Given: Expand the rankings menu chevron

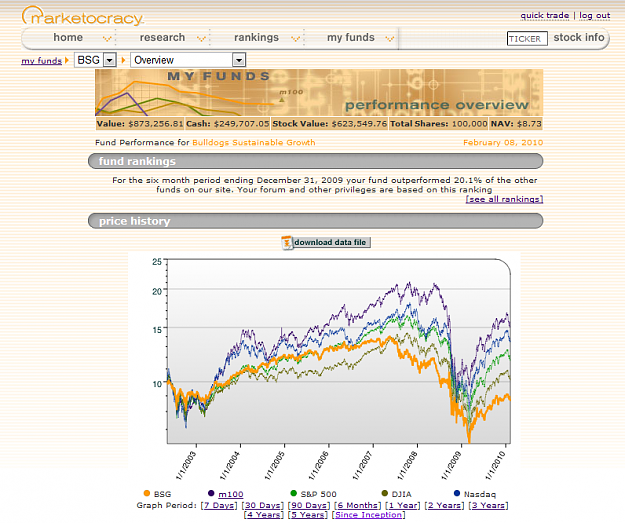Looking at the screenshot, I should [x=295, y=38].
